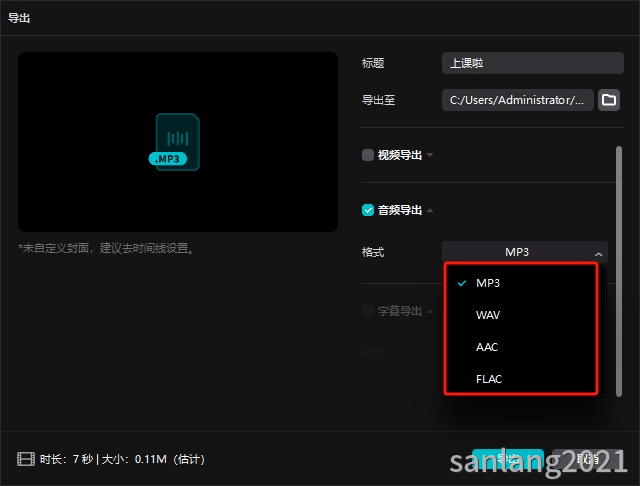Click the film strip duration icon
Image resolution: width=640 pixels, height=486 pixels.
(26, 459)
